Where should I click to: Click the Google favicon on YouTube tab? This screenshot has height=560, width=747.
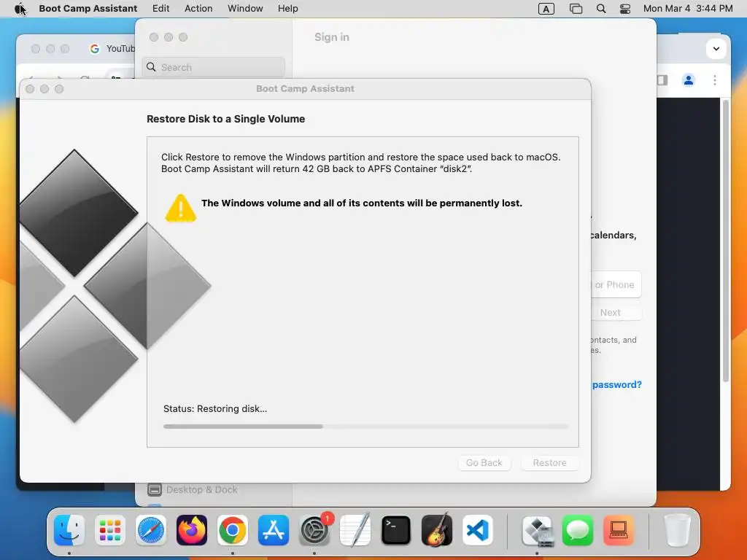tap(95, 49)
